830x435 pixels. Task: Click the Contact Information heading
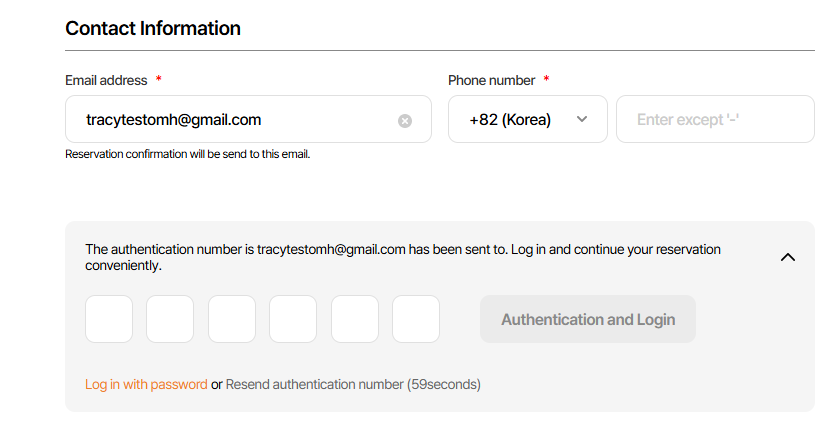pyautogui.click(x=153, y=28)
